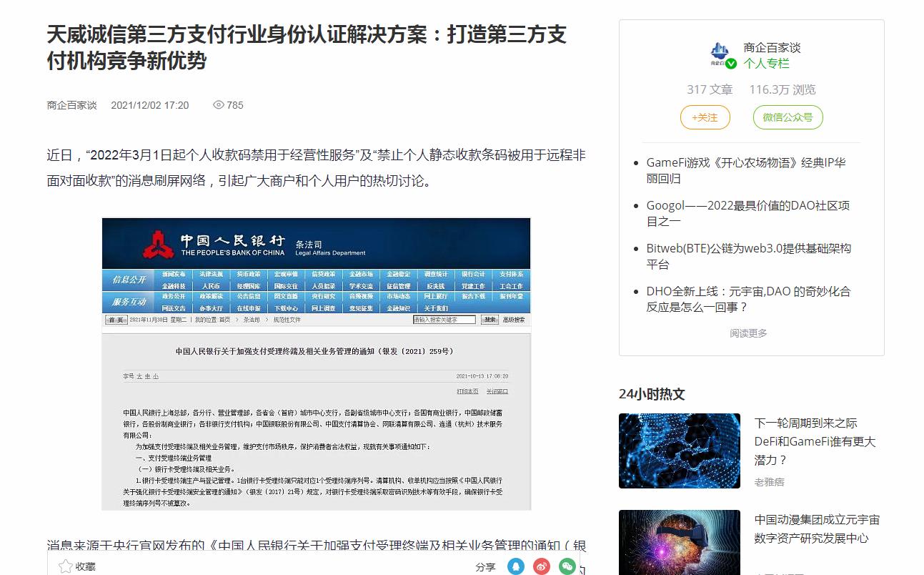Click the 317 文章 count
924x575 pixels.
710,89
